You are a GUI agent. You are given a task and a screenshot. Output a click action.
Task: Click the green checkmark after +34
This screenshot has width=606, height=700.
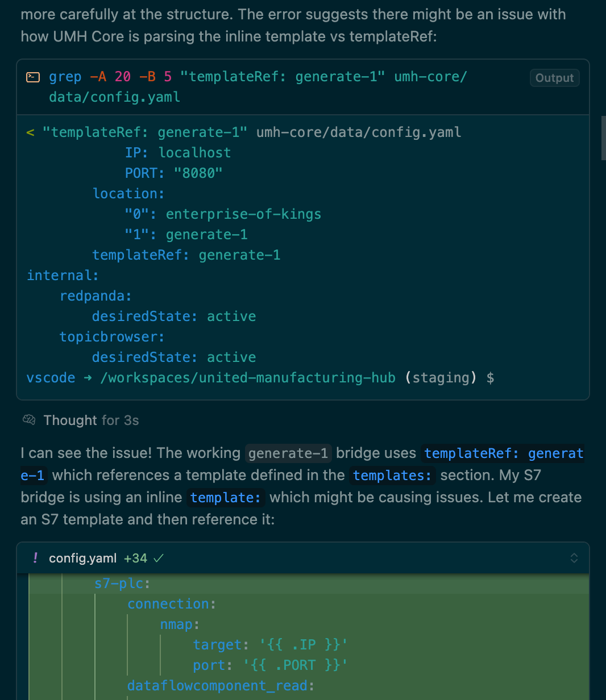pos(159,558)
